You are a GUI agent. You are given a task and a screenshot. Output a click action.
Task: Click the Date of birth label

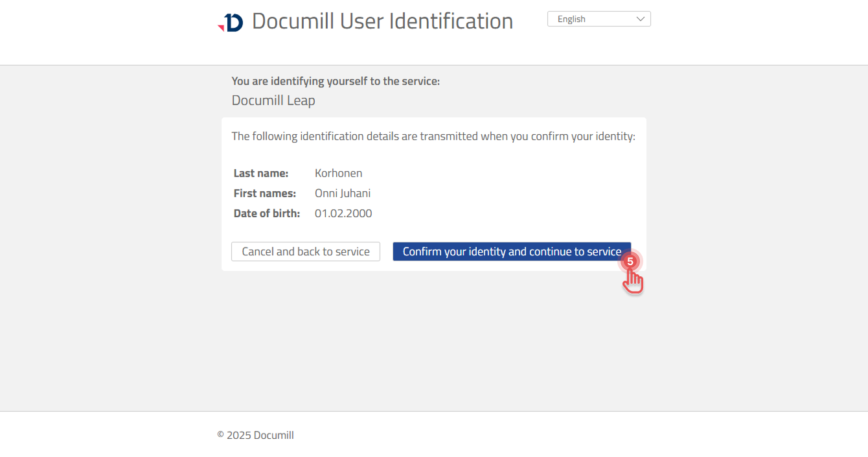point(267,213)
